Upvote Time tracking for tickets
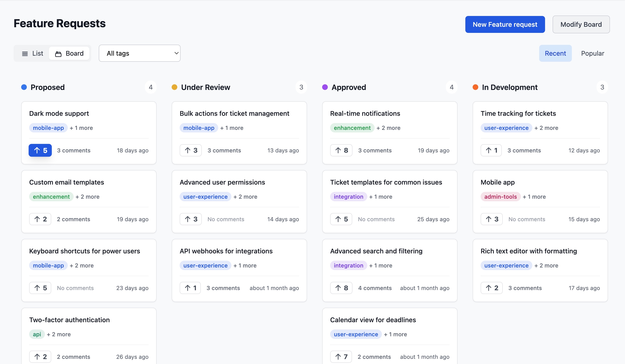Screen dimensions: 625x364 click(491, 150)
